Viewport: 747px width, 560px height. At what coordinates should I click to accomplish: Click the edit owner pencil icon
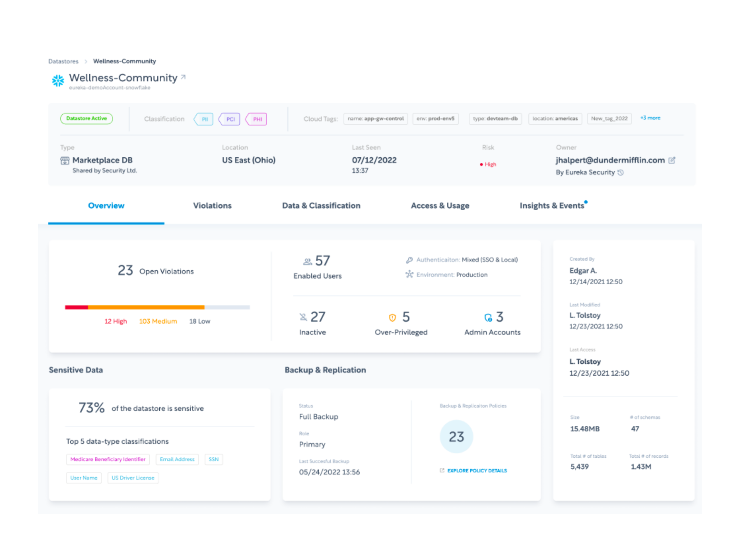[672, 160]
